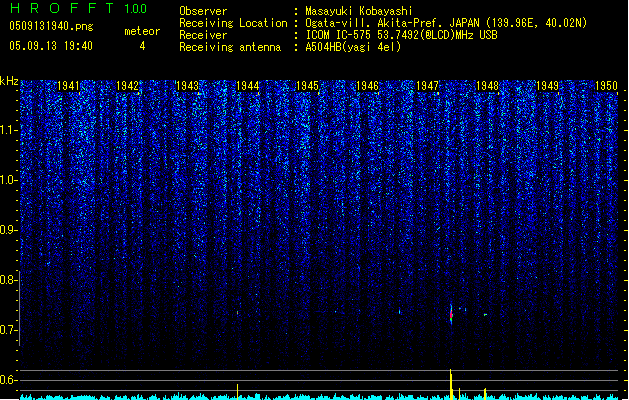
Task: Click observer name Masayuki Kobayashi
Action: [x=359, y=11]
